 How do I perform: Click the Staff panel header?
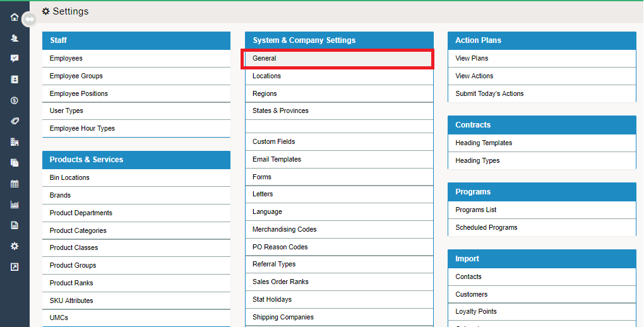point(136,40)
